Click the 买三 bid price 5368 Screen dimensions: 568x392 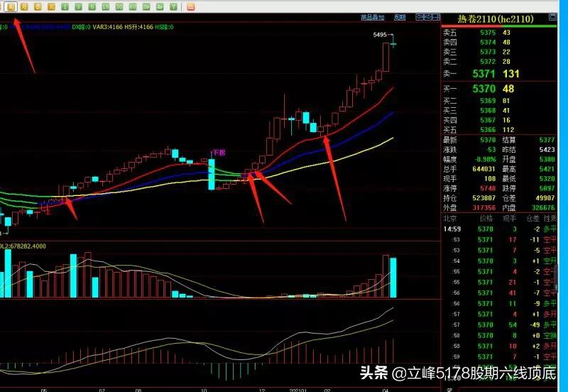pyautogui.click(x=488, y=111)
